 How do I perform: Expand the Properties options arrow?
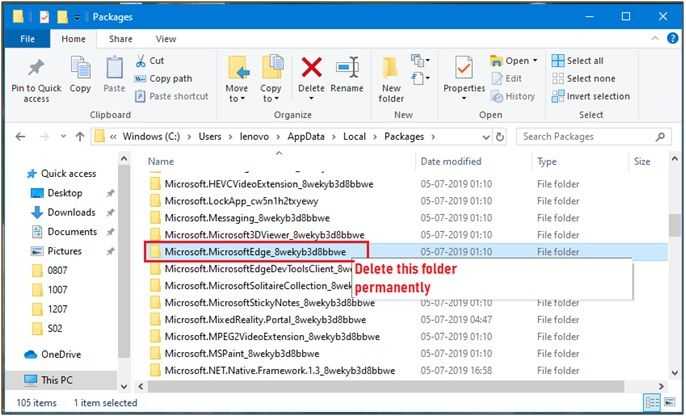coord(464,98)
